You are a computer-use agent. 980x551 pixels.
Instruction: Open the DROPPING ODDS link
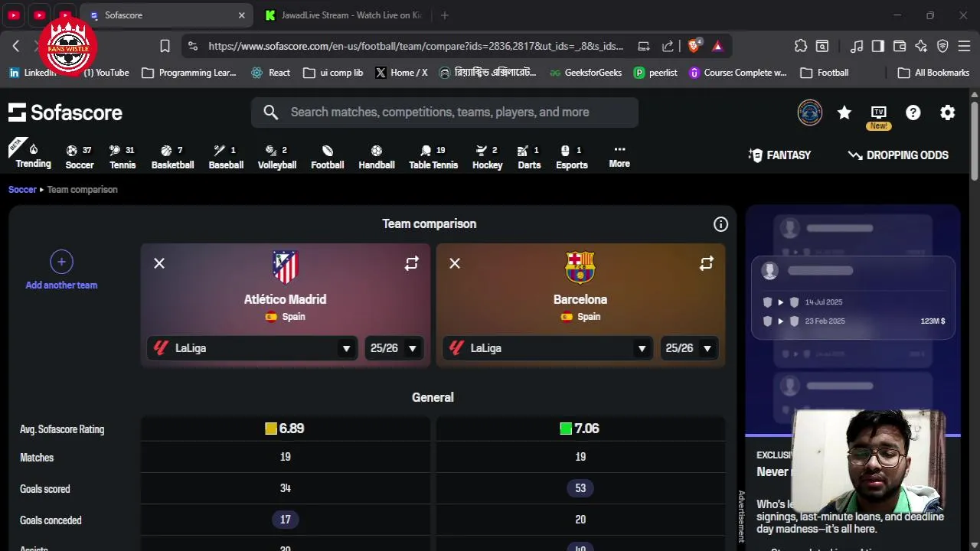click(898, 155)
